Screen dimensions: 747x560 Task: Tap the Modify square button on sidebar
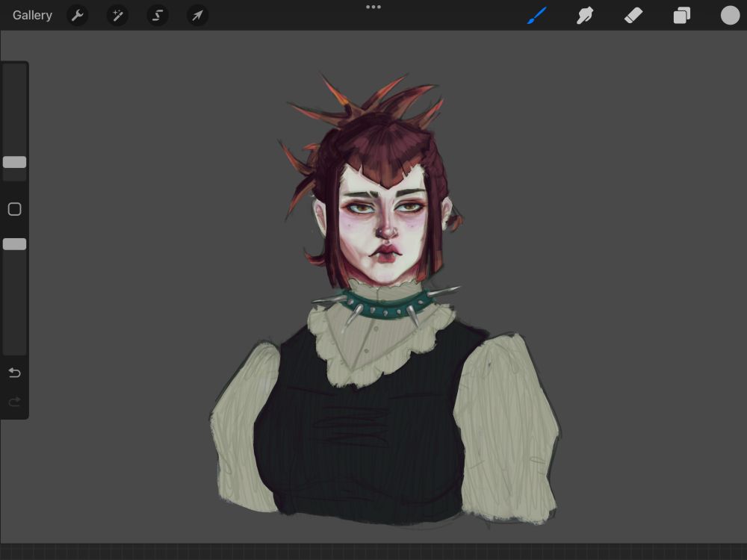15,209
